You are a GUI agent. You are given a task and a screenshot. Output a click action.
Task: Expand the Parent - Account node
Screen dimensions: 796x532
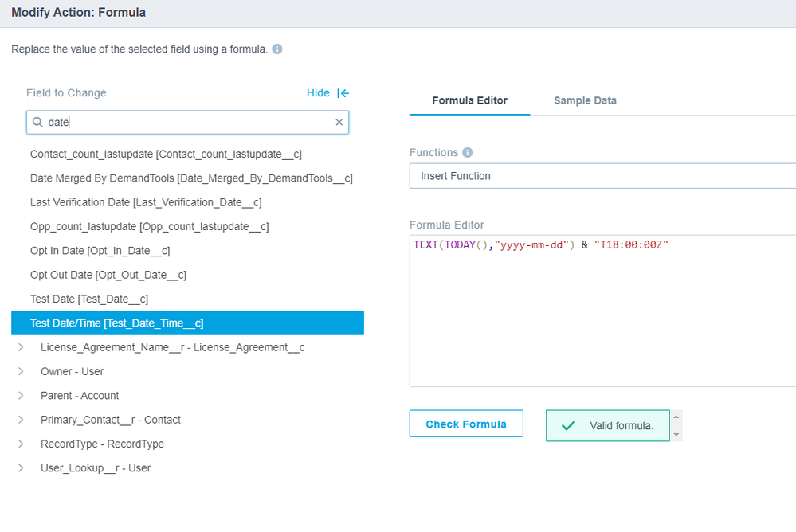click(x=21, y=395)
